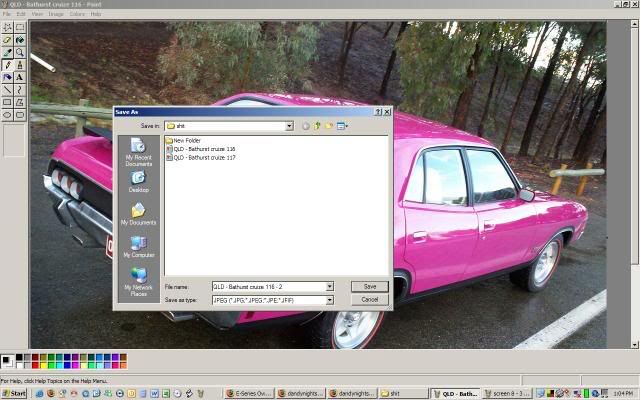640x400 pixels.
Task: Jump to Desktop in places bar
Action: click(x=138, y=182)
